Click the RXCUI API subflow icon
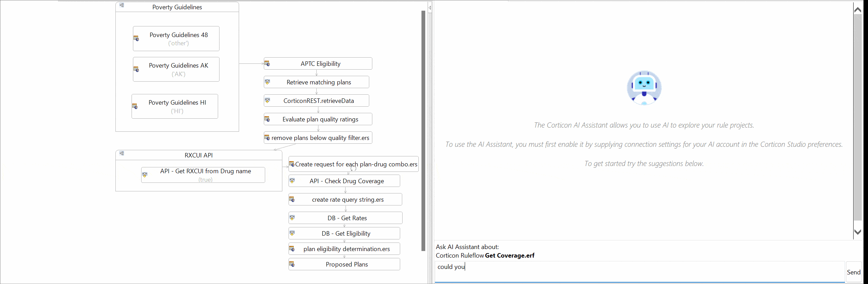 click(x=122, y=153)
